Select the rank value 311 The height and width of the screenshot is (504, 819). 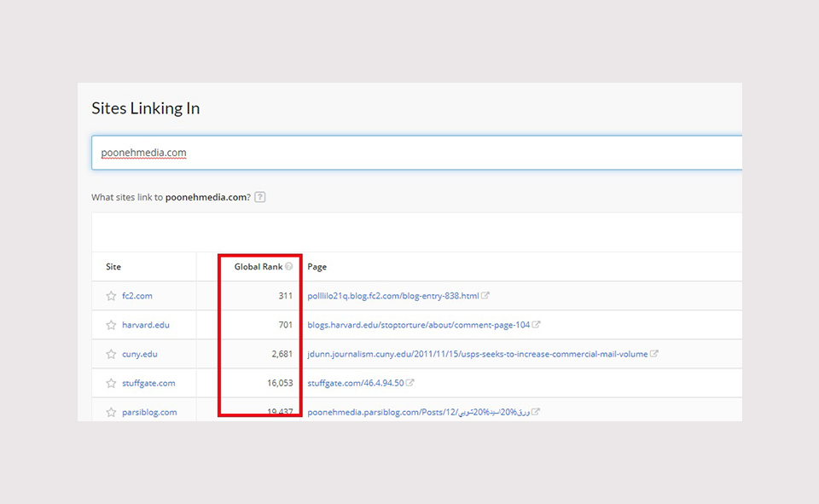pos(285,296)
